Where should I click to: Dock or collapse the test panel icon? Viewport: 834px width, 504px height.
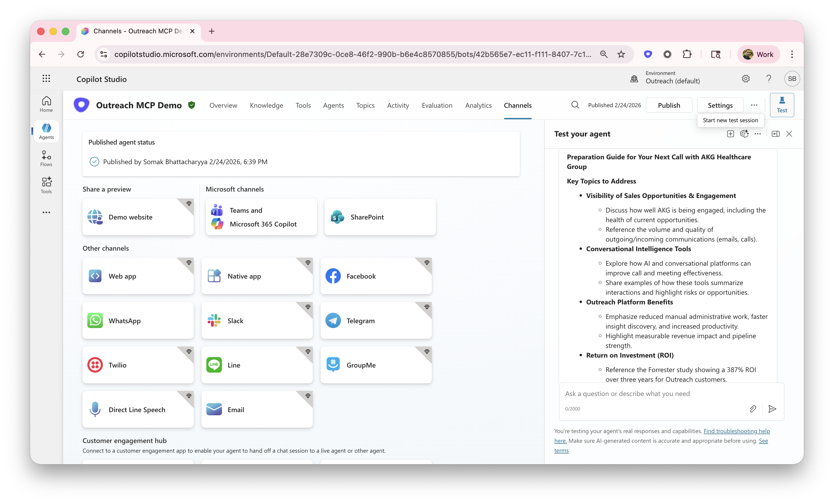coord(775,134)
